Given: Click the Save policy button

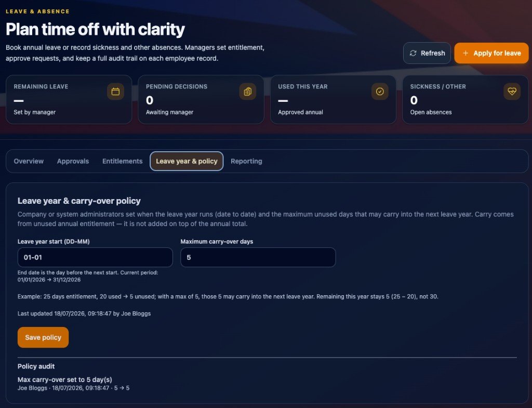Looking at the screenshot, I should click(43, 337).
